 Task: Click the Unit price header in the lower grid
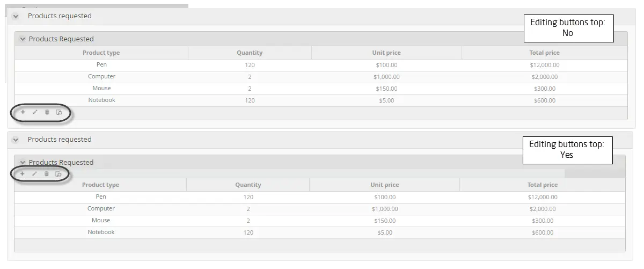pyautogui.click(x=385, y=185)
